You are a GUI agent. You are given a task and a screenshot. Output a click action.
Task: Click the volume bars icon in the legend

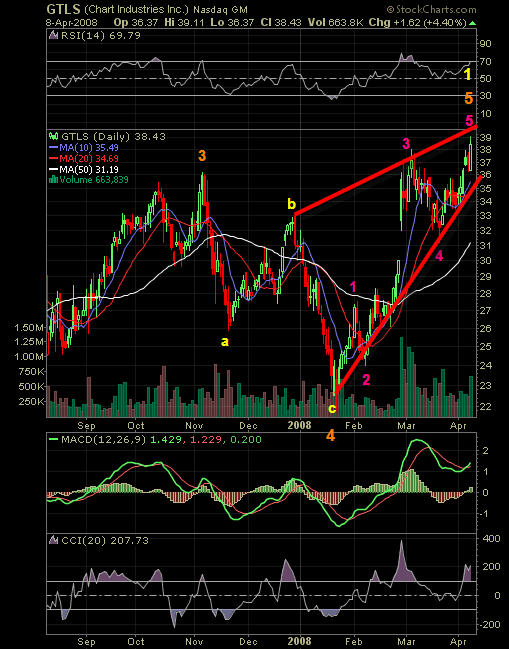tap(53, 180)
